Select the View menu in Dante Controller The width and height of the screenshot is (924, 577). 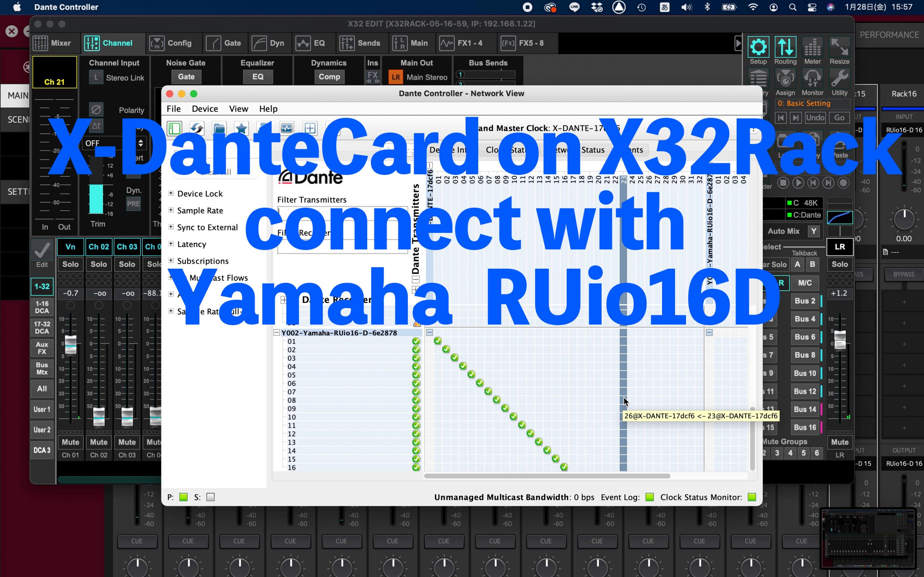coord(239,108)
